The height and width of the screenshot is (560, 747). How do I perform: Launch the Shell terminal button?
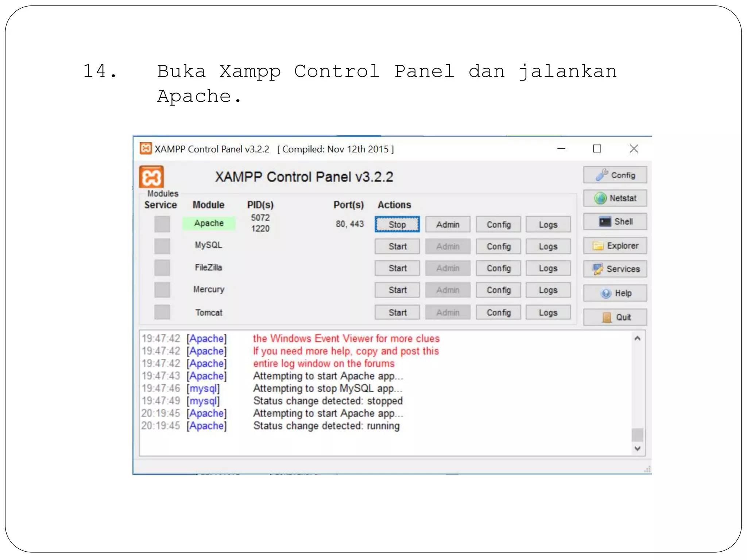[615, 221]
